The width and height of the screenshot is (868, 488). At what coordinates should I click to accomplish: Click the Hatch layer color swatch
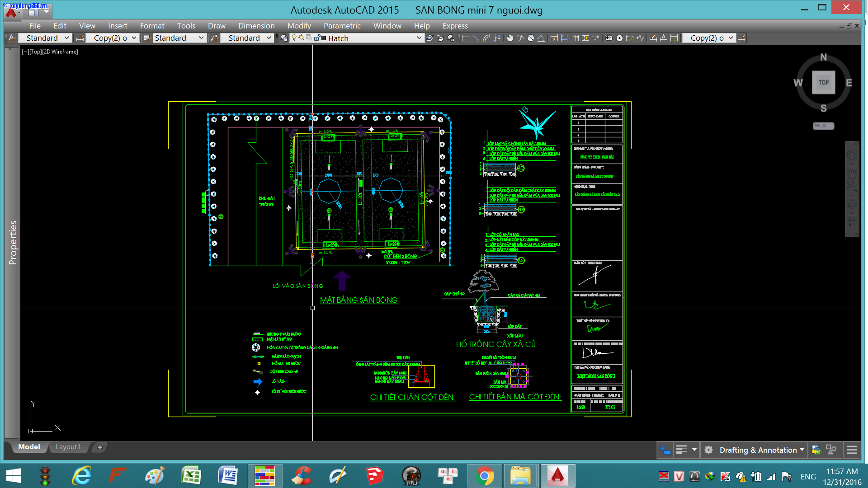pyautogui.click(x=324, y=38)
